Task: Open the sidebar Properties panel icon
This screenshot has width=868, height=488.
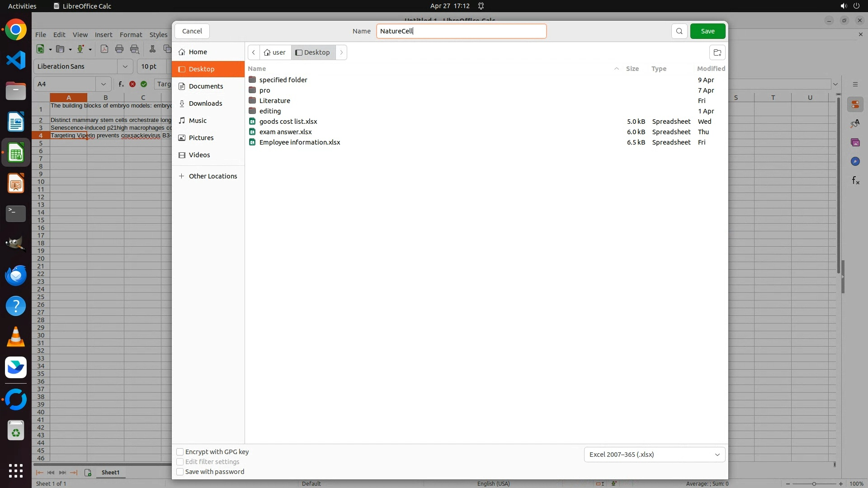Action: pyautogui.click(x=855, y=105)
